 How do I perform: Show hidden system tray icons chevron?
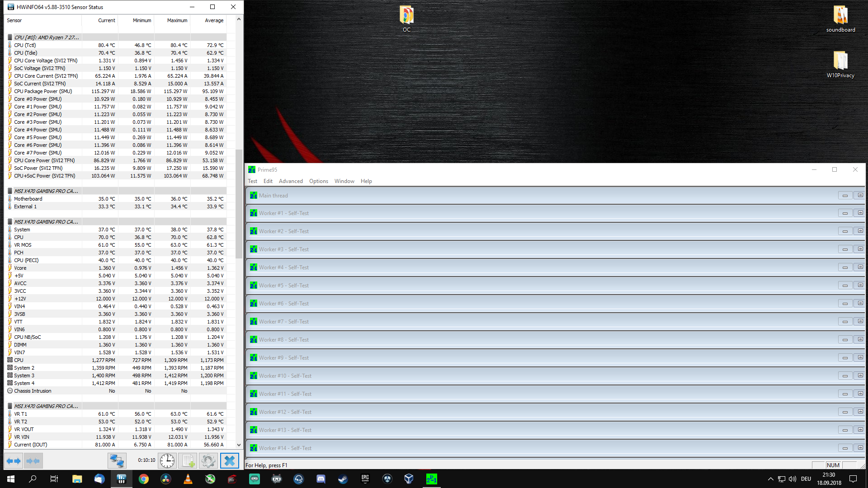point(770,479)
